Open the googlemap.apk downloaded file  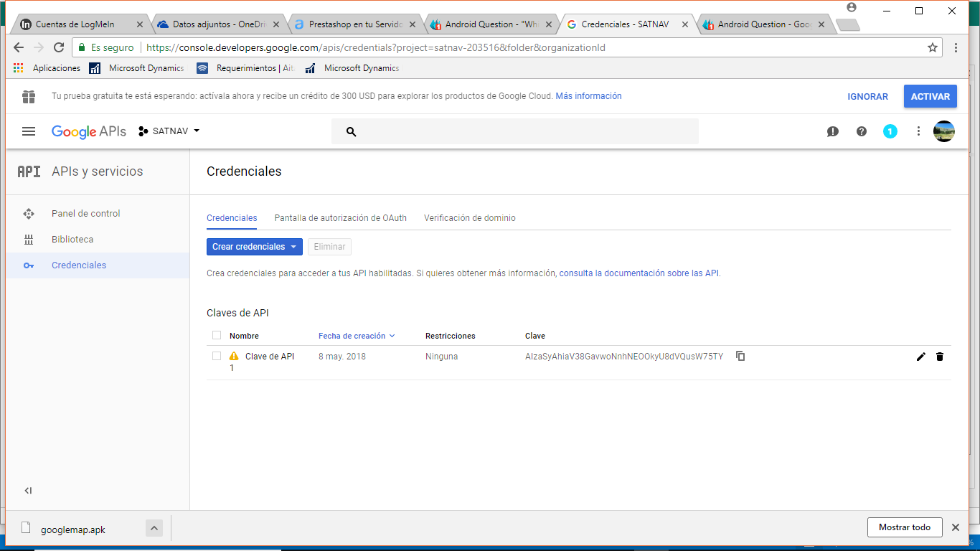(x=72, y=529)
